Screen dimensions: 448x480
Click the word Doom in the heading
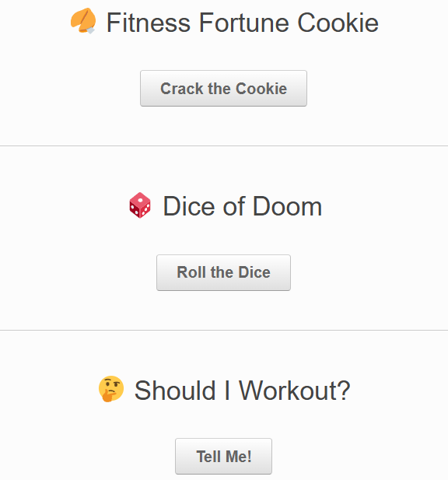tap(287, 206)
